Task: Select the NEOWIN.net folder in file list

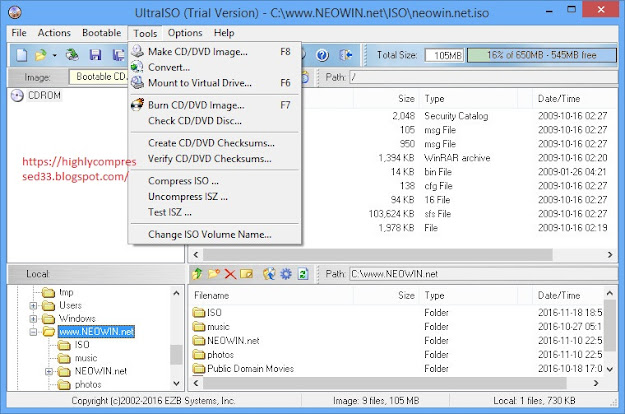Action: click(x=226, y=341)
